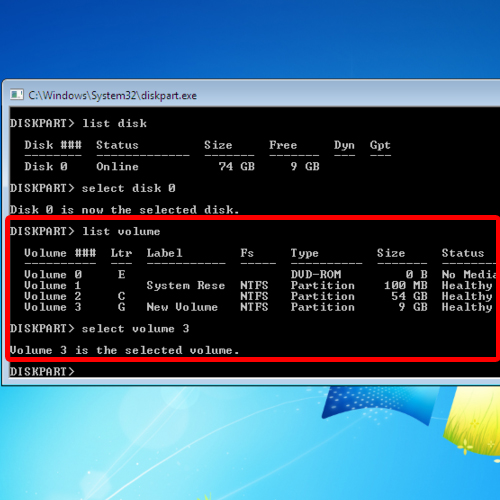The image size is (500, 500).
Task: Open the diskpart window system menu icon
Action: (16, 95)
